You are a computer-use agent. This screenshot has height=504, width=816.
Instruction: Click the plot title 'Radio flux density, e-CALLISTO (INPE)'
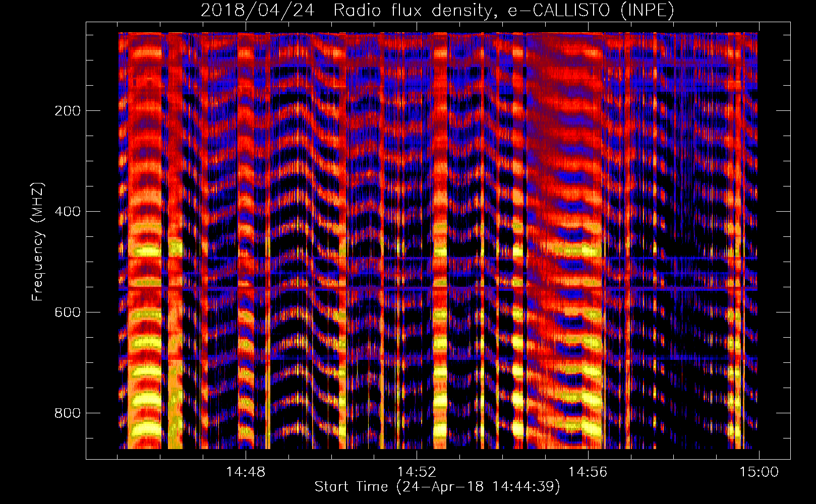tap(504, 10)
